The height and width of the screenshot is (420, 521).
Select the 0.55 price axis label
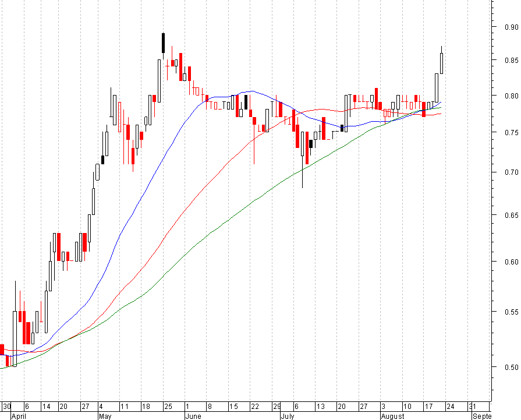point(511,312)
